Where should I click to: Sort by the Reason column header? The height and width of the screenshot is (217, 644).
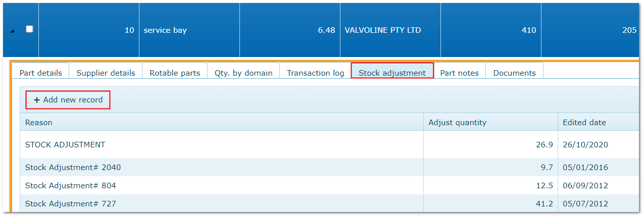click(39, 123)
